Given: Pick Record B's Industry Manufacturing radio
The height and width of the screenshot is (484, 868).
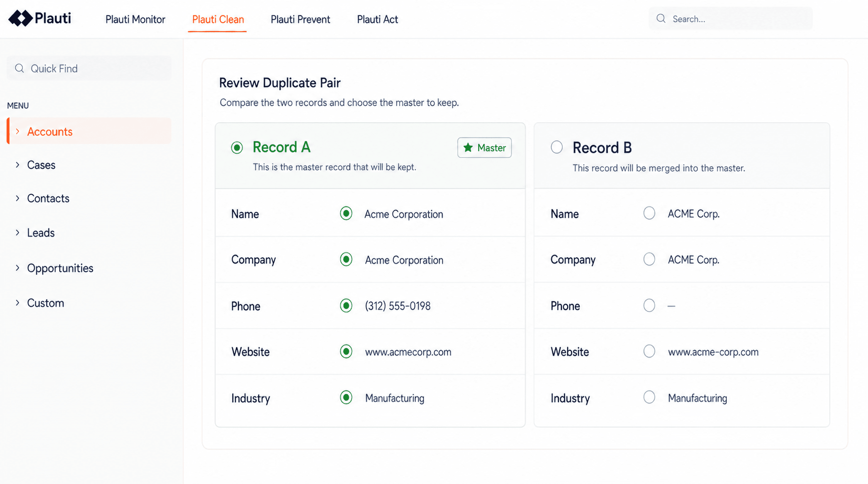Looking at the screenshot, I should coord(649,397).
